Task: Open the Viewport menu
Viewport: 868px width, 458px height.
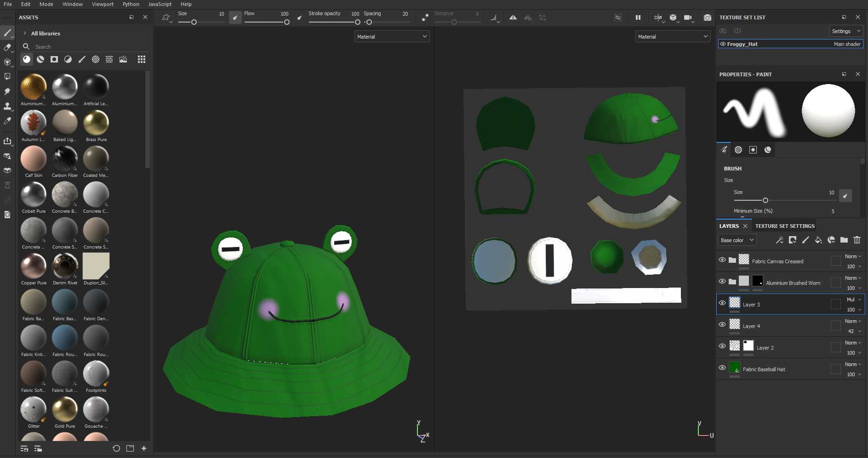Action: (103, 4)
